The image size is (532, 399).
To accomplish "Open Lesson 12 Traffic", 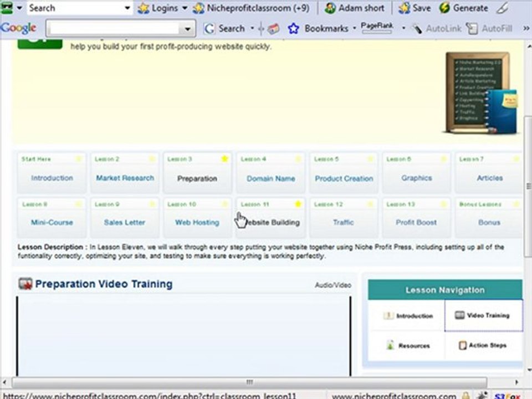I will [x=344, y=218].
